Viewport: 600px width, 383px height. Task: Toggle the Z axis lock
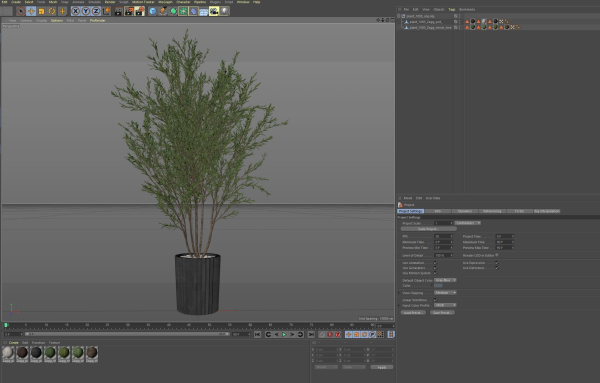pyautogui.click(x=96, y=11)
